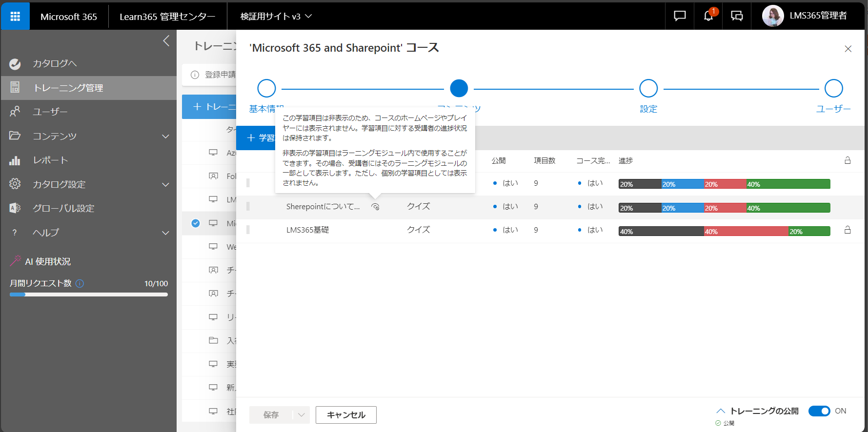Uncheck the selected Mi training row checkbox
868x432 pixels.
(x=196, y=223)
